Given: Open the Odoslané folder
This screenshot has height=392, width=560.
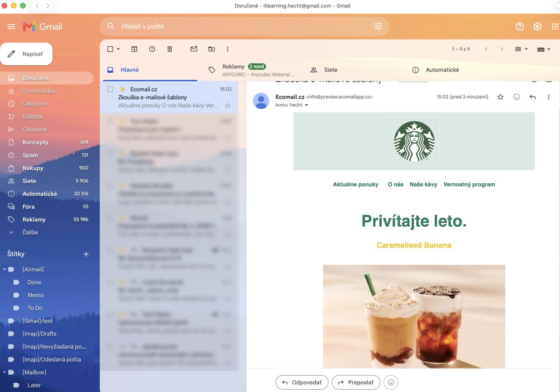Looking at the screenshot, I should pyautogui.click(x=47, y=129).
